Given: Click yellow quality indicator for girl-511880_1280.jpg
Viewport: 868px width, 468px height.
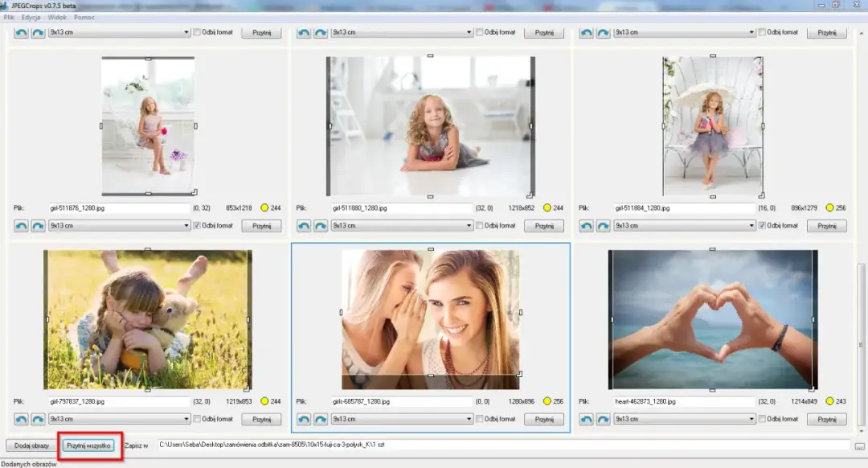Looking at the screenshot, I should pyautogui.click(x=547, y=207).
